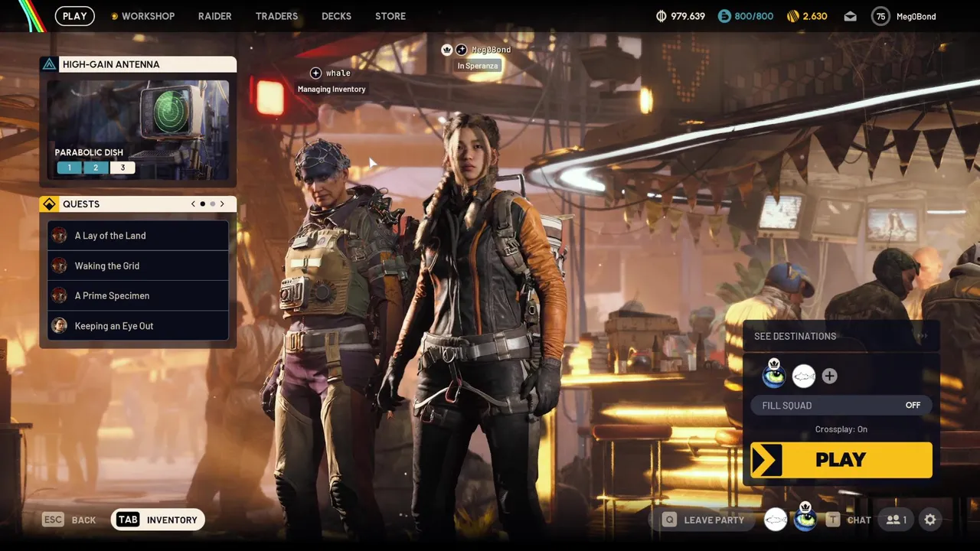Click the blue token icon beside 800/800
The image size is (980, 551).
coord(724,16)
